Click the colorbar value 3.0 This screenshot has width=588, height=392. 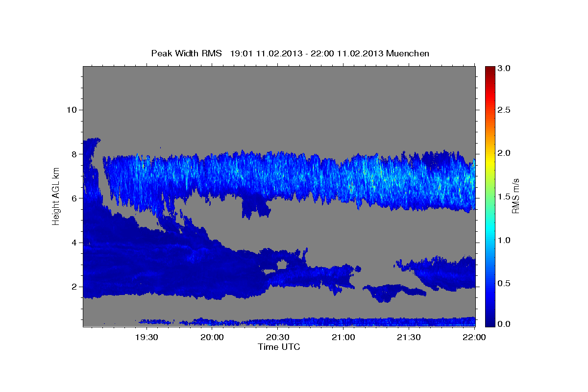(505, 68)
